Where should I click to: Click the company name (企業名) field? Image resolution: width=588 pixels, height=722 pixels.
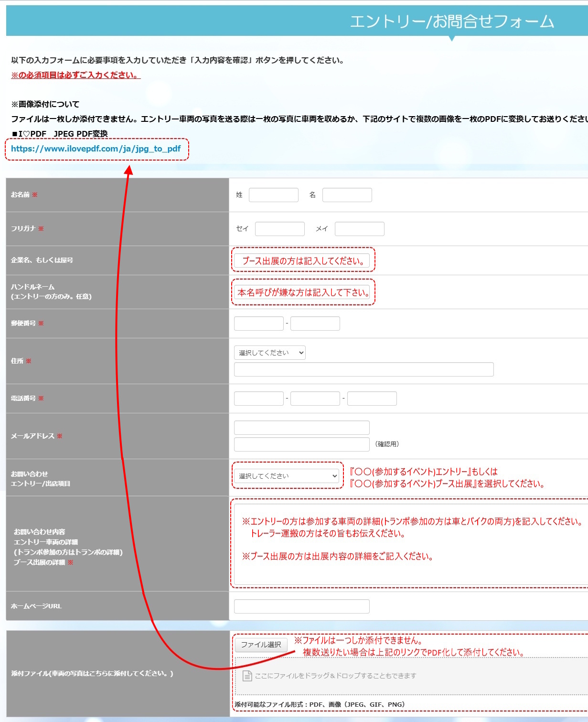tap(301, 260)
